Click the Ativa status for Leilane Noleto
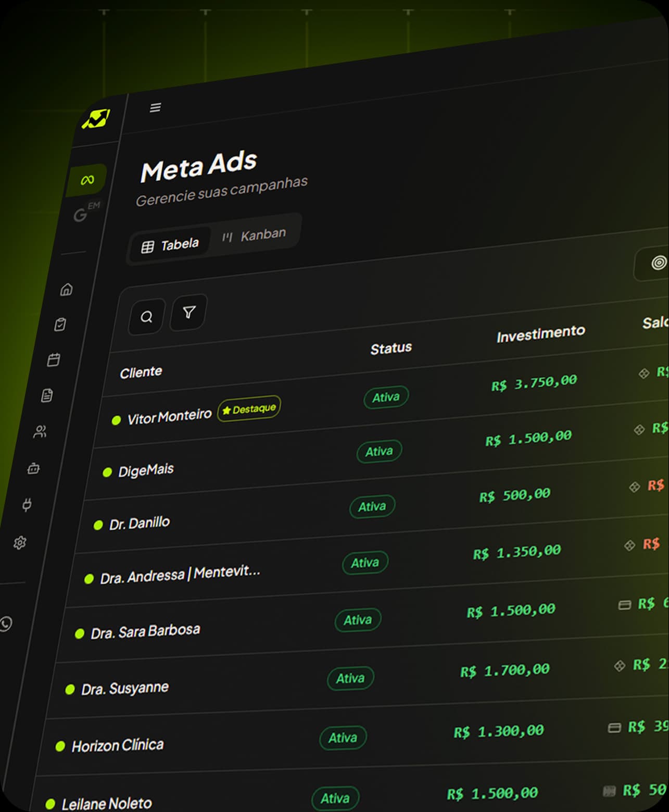The width and height of the screenshot is (669, 812). [x=335, y=798]
